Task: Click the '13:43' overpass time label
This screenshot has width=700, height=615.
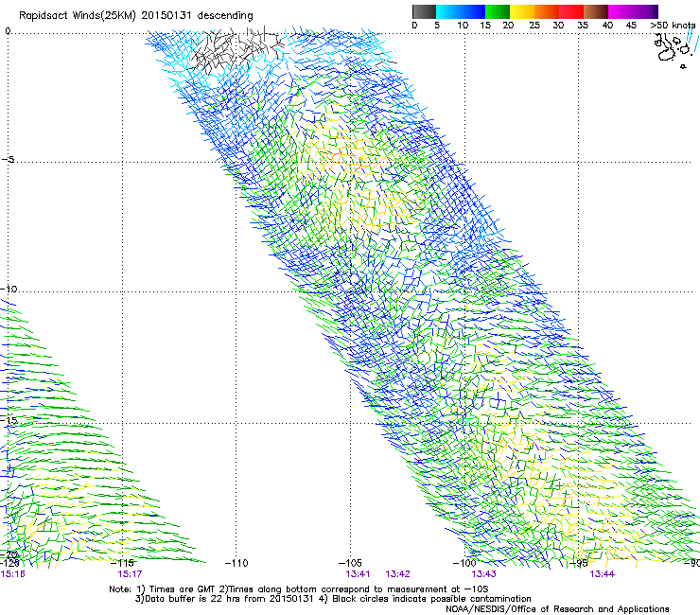Action: [x=483, y=574]
